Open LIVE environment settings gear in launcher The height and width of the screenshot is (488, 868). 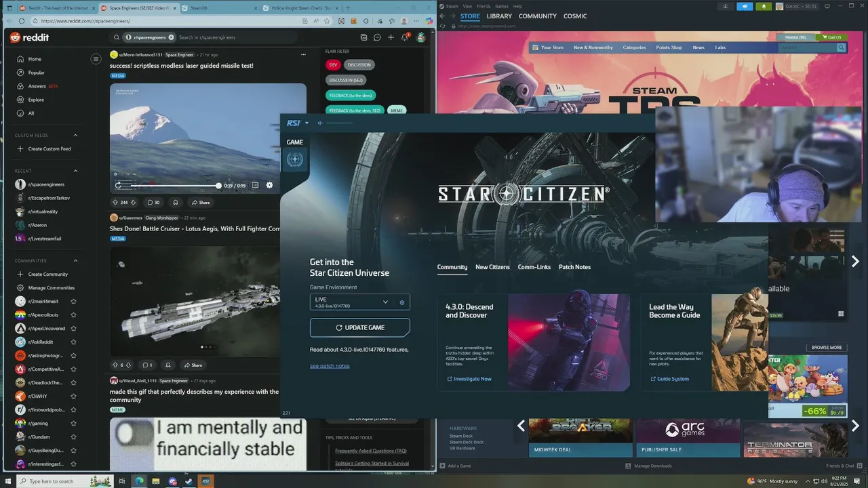coord(402,302)
